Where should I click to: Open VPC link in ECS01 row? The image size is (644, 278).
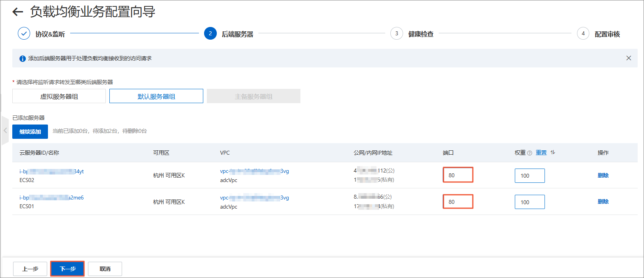[254, 197]
